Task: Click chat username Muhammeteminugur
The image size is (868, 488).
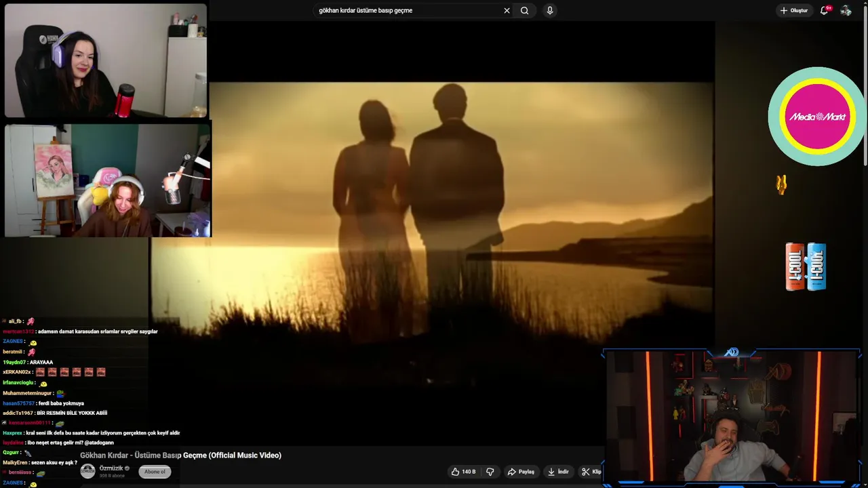Action: point(28,393)
